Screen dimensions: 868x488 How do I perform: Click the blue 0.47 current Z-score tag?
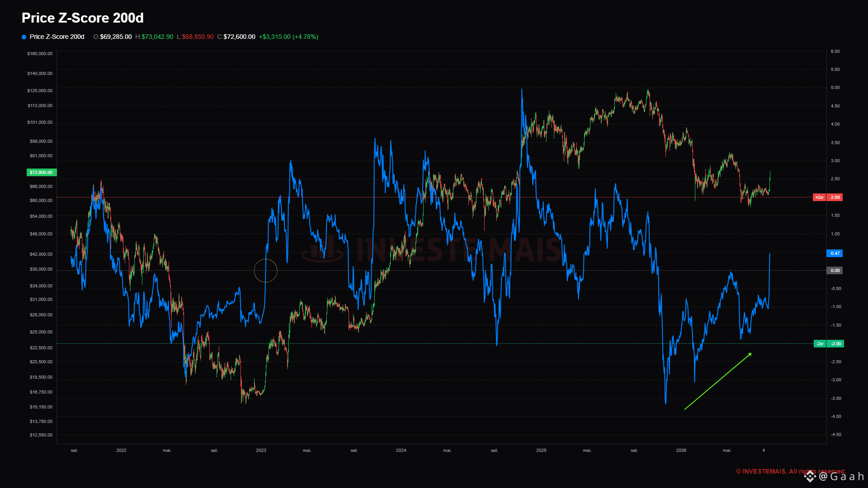(x=835, y=253)
